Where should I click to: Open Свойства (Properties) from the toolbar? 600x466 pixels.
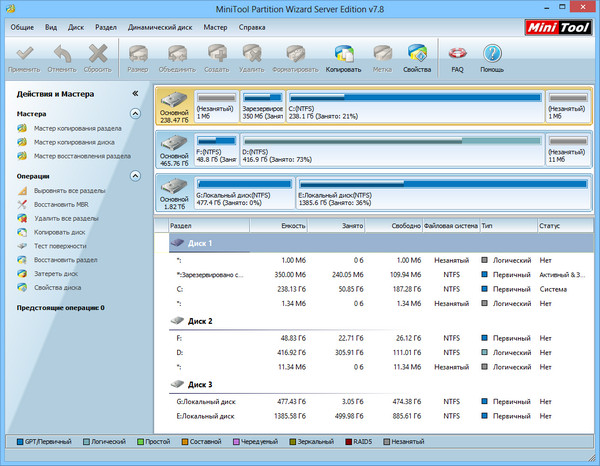pyautogui.click(x=417, y=55)
